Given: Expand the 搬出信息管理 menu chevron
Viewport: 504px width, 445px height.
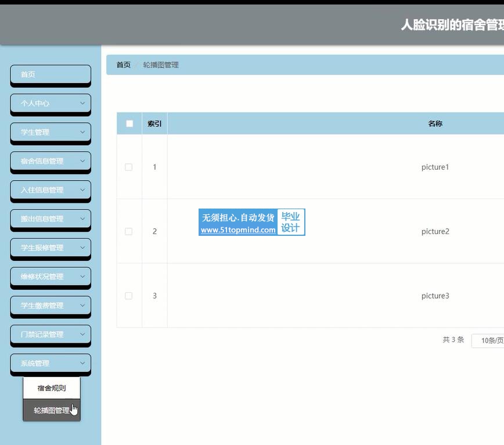Looking at the screenshot, I should [x=82, y=219].
